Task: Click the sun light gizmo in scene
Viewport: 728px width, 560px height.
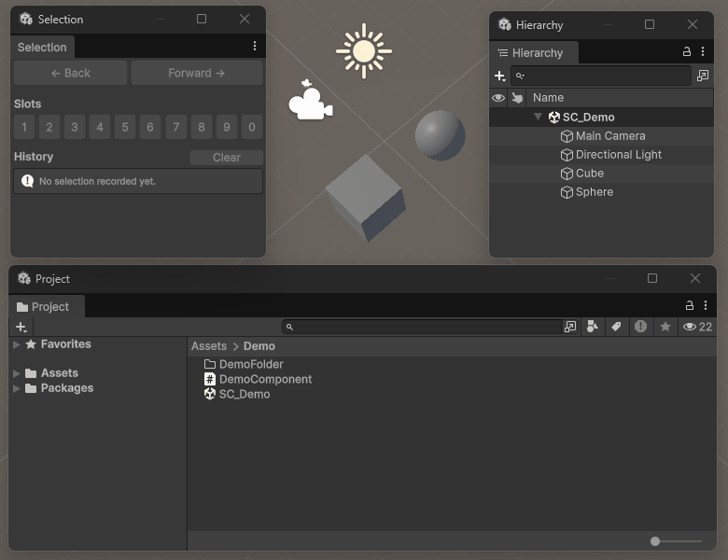Action: point(364,51)
